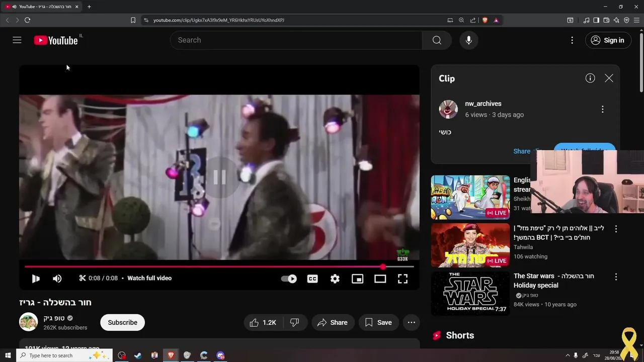Enter fullscreen mode

pos(403,279)
